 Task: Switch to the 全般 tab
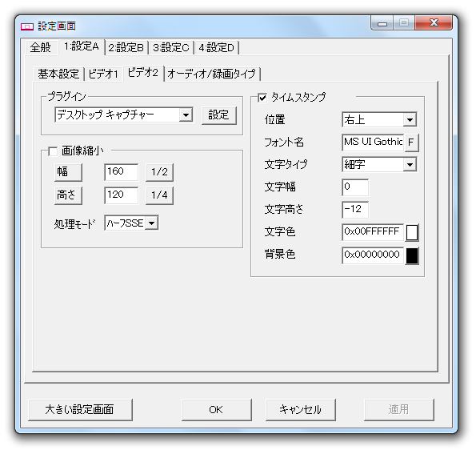[41, 47]
